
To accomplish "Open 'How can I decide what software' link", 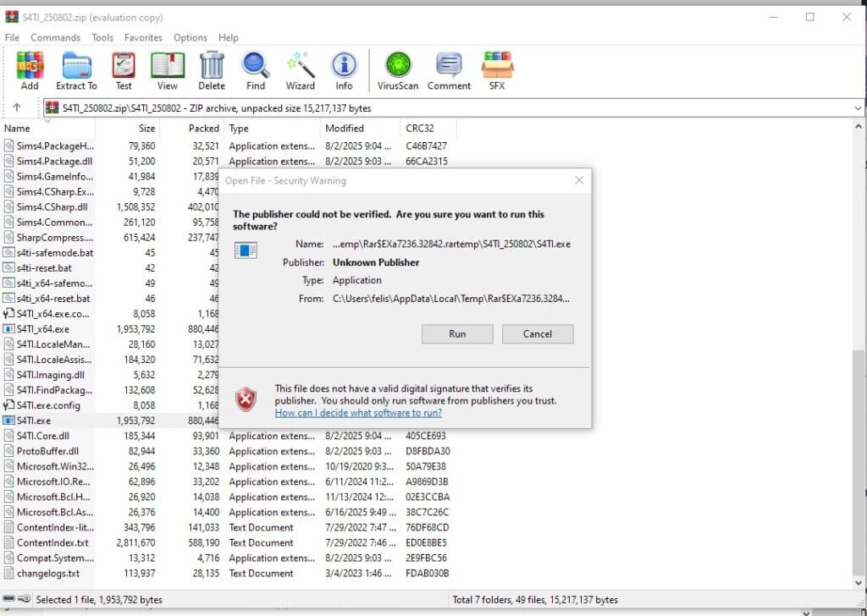I will coord(358,413).
